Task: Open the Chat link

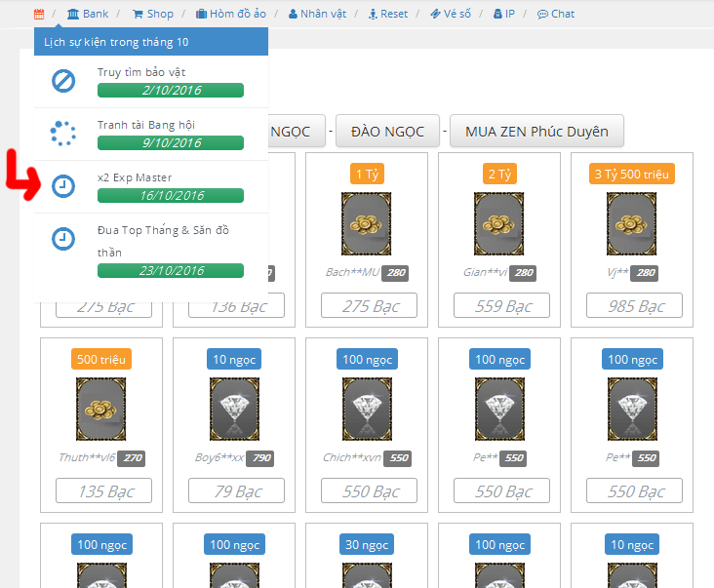Action: (556, 14)
